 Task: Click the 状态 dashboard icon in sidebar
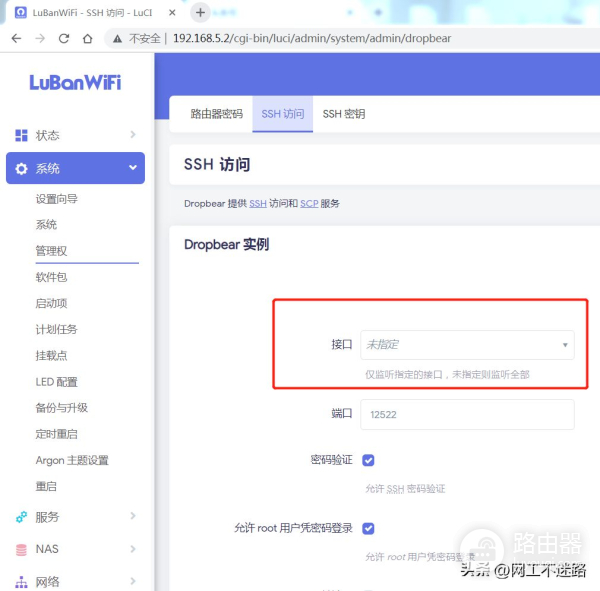coord(21,135)
